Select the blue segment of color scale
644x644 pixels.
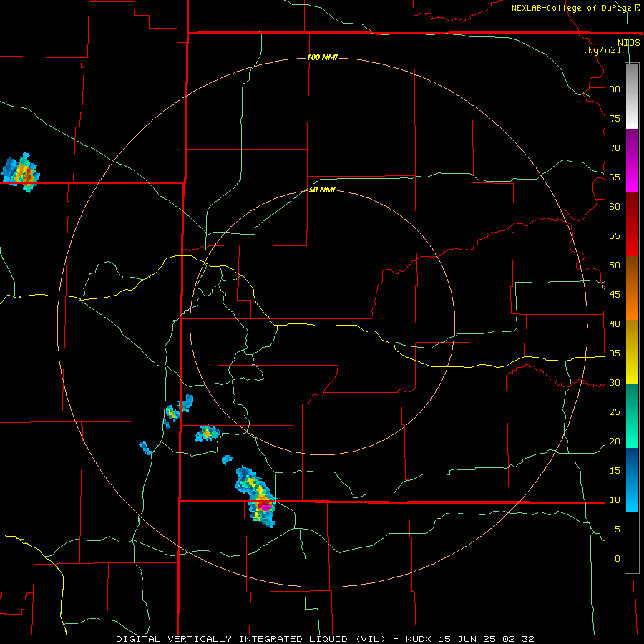632,479
